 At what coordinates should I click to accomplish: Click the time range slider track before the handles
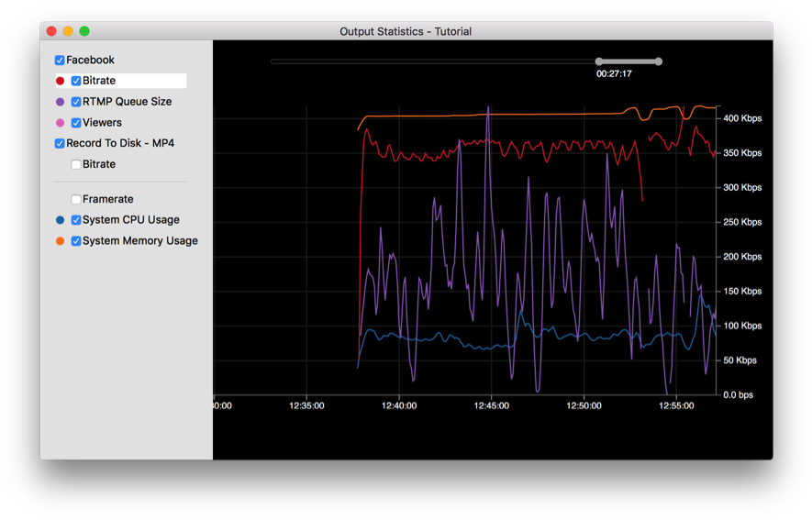433,61
